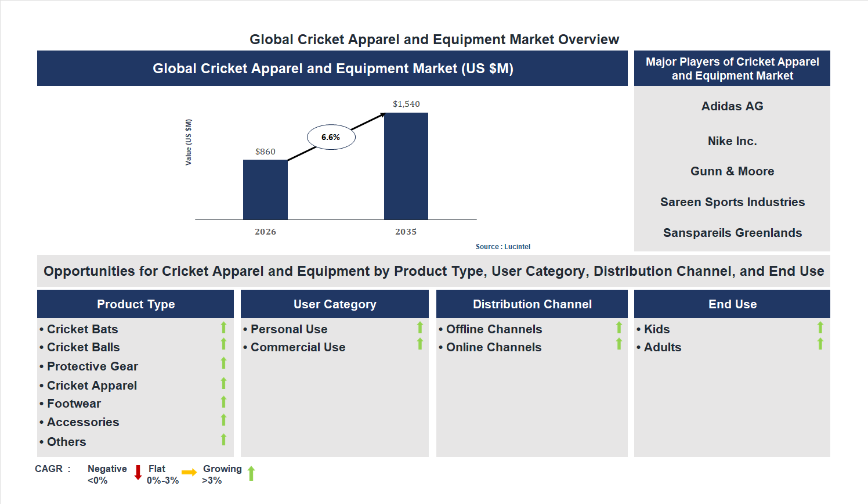
Task: Select the Commercial Use bullet item
Action: click(298, 347)
